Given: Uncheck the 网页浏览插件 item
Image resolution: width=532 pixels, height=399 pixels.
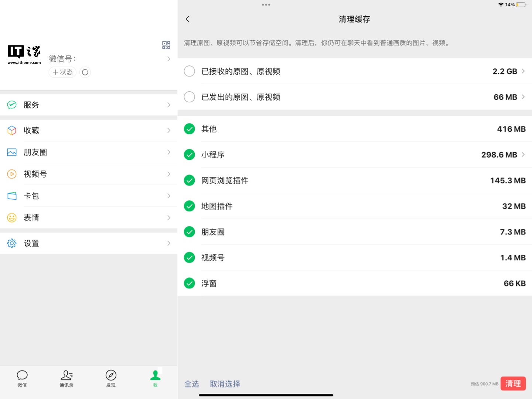Looking at the screenshot, I should coord(190,180).
